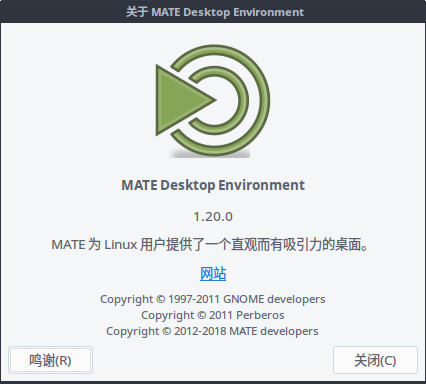Dismiss the dialog with the 关闭(C) button
The image size is (426, 384).
pos(375,360)
